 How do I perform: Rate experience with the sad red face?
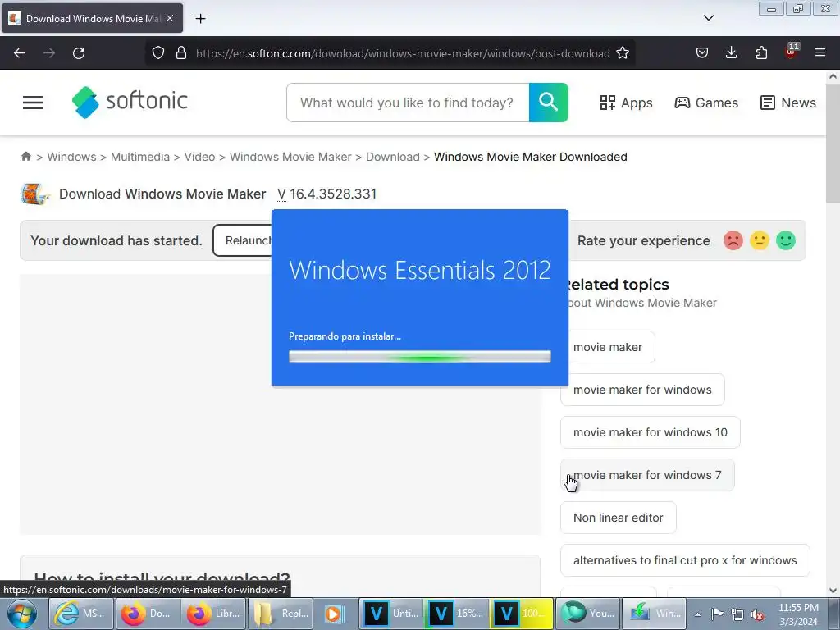pyautogui.click(x=733, y=240)
